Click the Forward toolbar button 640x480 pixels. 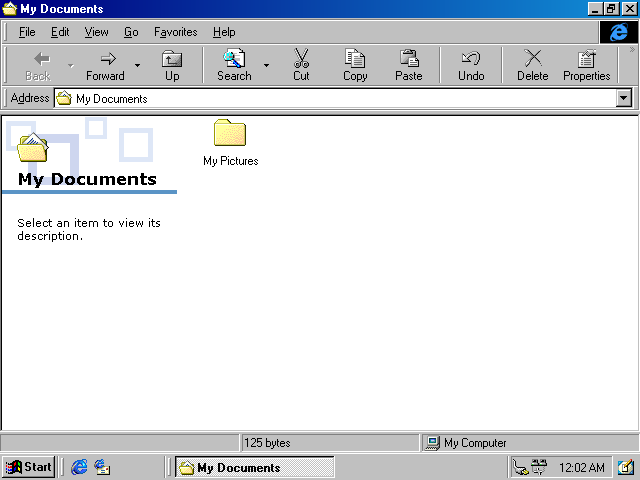(105, 65)
